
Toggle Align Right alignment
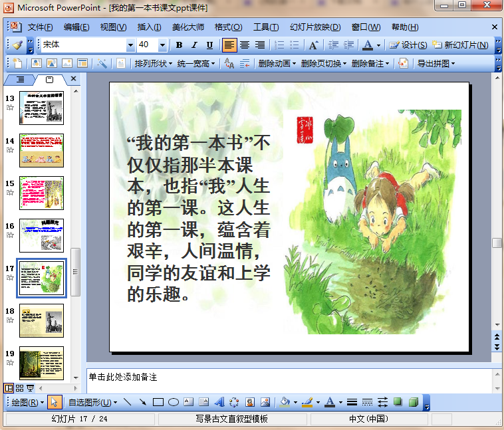[260, 45]
